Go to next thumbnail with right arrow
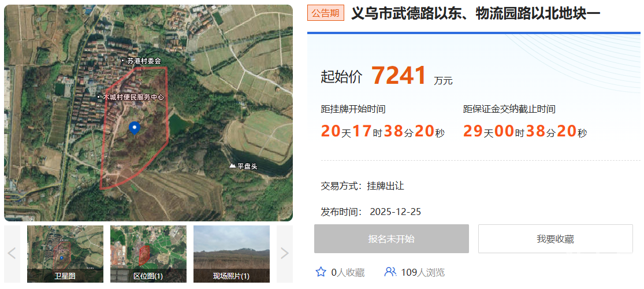The width and height of the screenshot is (644, 289). point(284,254)
